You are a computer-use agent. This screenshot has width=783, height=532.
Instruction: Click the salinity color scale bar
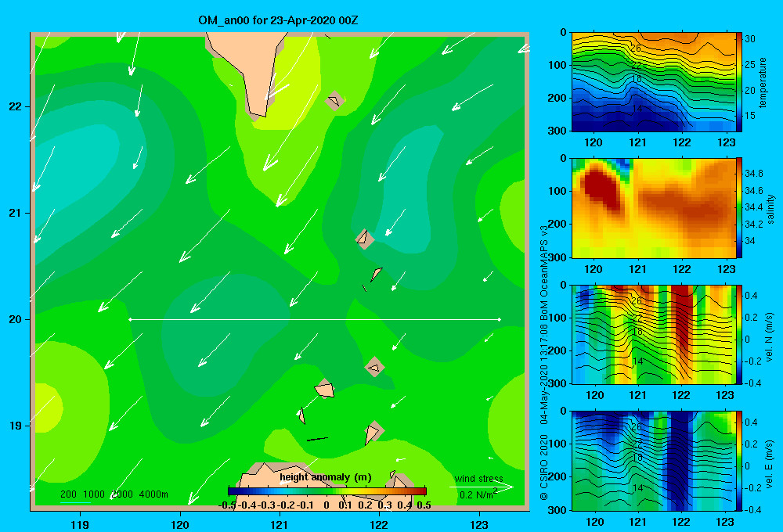point(739,208)
